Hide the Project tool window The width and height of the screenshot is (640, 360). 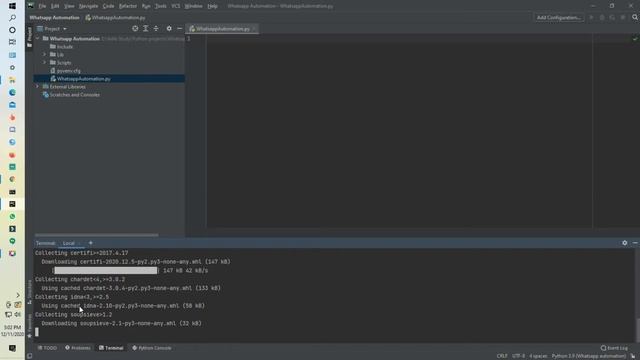click(x=180, y=29)
